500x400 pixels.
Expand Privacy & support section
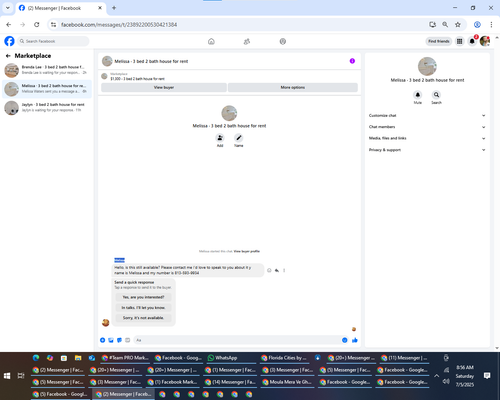pos(427,150)
